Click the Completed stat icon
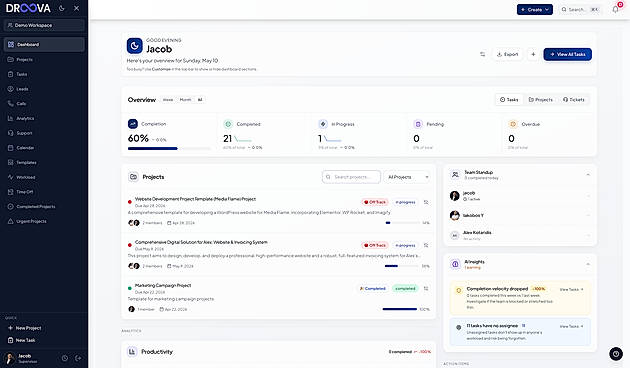 (228, 124)
